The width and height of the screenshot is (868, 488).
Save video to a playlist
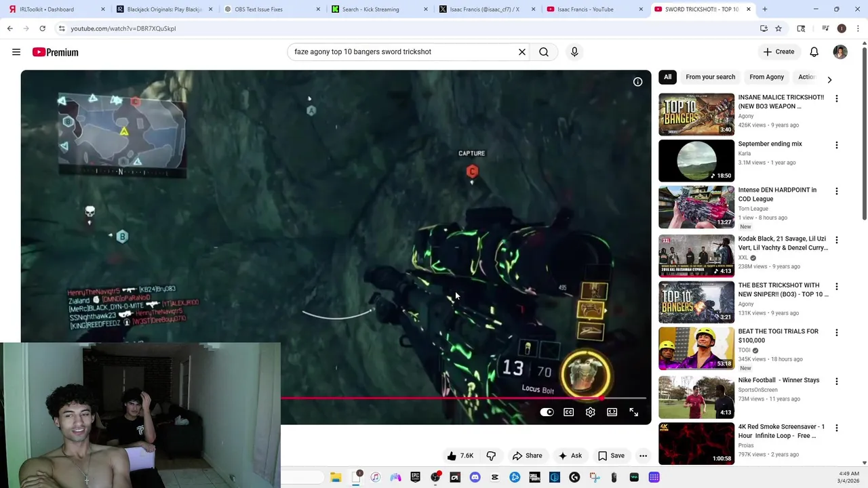[611, 455]
